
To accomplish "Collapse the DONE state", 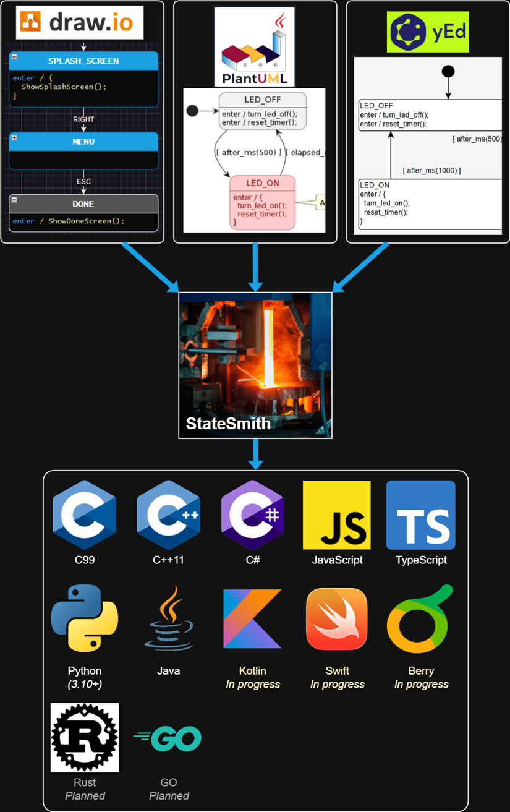I will pos(14,199).
